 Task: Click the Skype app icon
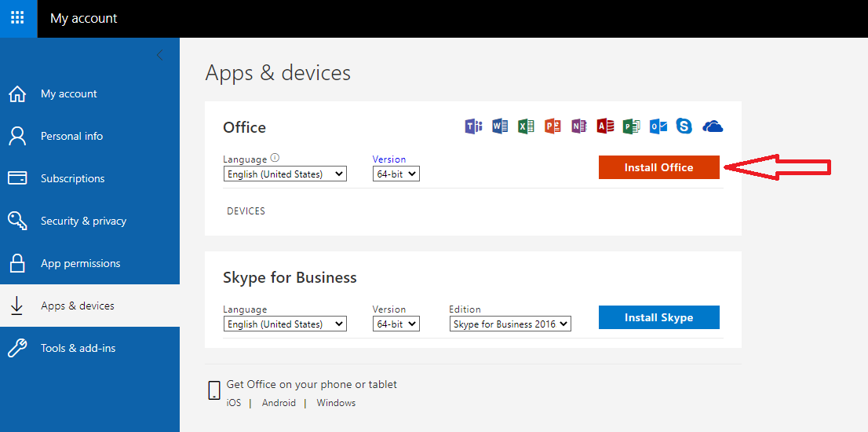point(684,126)
